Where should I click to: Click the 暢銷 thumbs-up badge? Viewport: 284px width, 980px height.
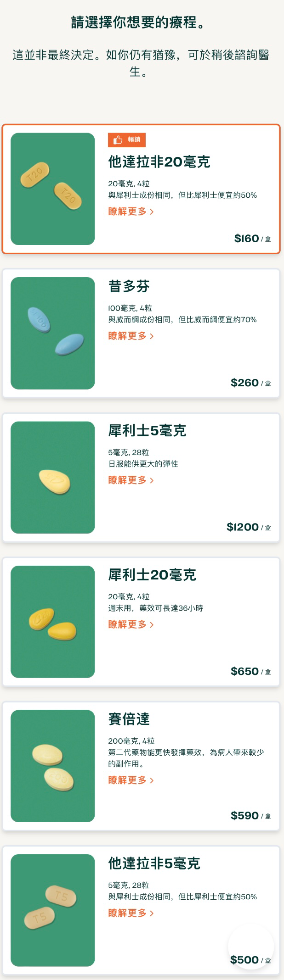(127, 140)
